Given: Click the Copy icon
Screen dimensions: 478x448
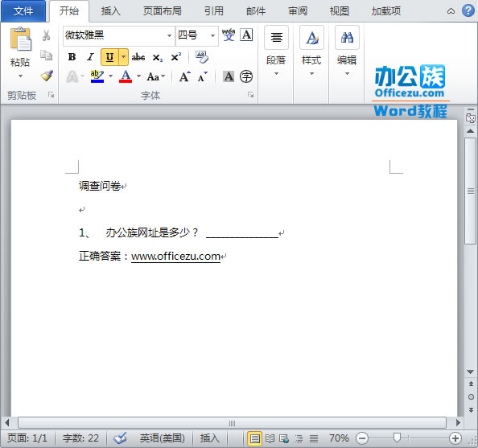Looking at the screenshot, I should [x=47, y=55].
